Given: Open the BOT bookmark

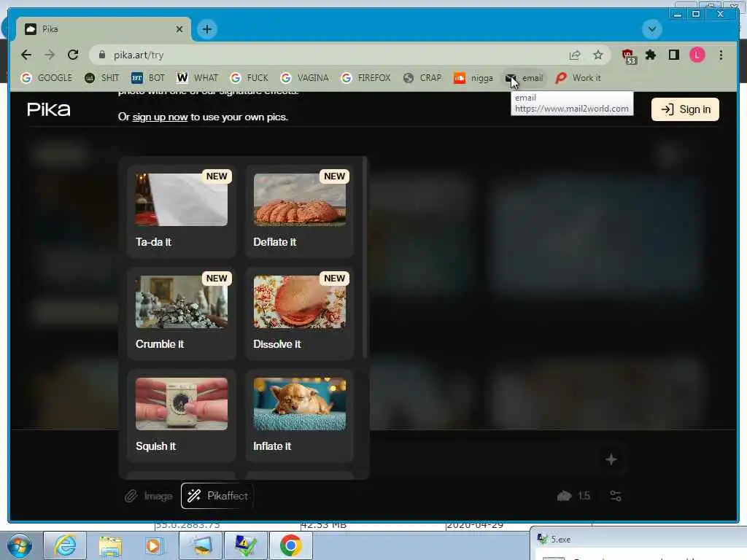Looking at the screenshot, I should 148,77.
